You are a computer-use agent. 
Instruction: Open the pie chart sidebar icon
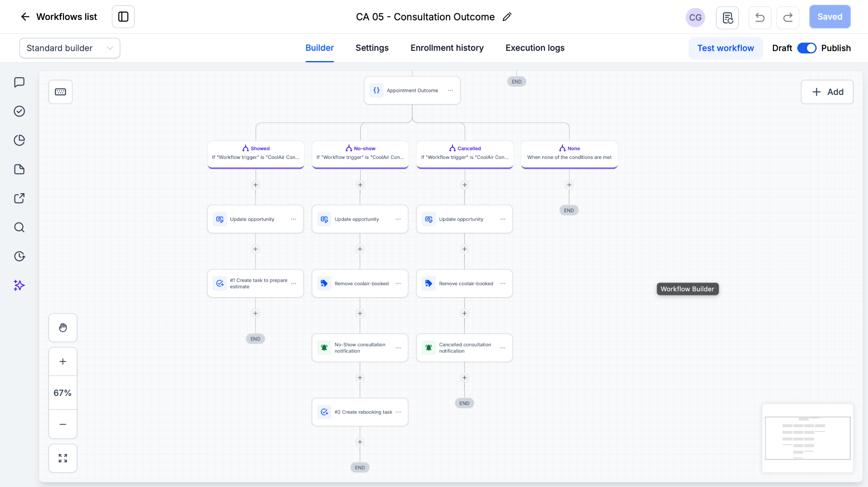tap(19, 140)
